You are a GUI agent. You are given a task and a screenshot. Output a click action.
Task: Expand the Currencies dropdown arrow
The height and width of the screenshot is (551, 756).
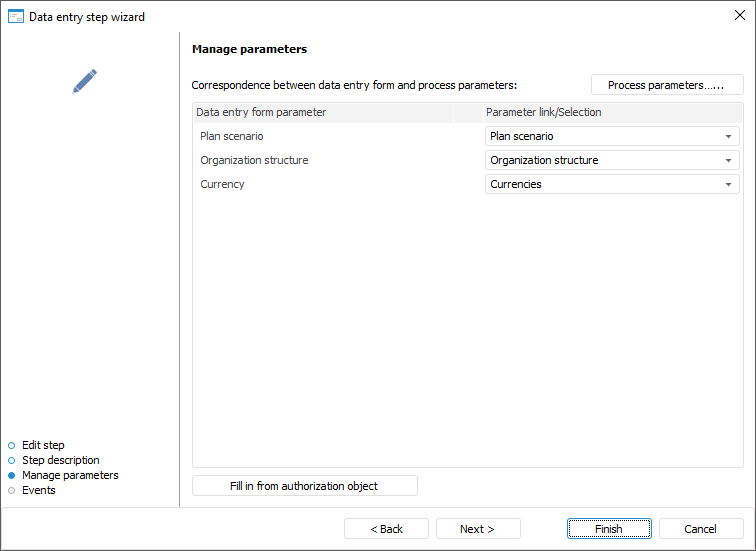729,184
